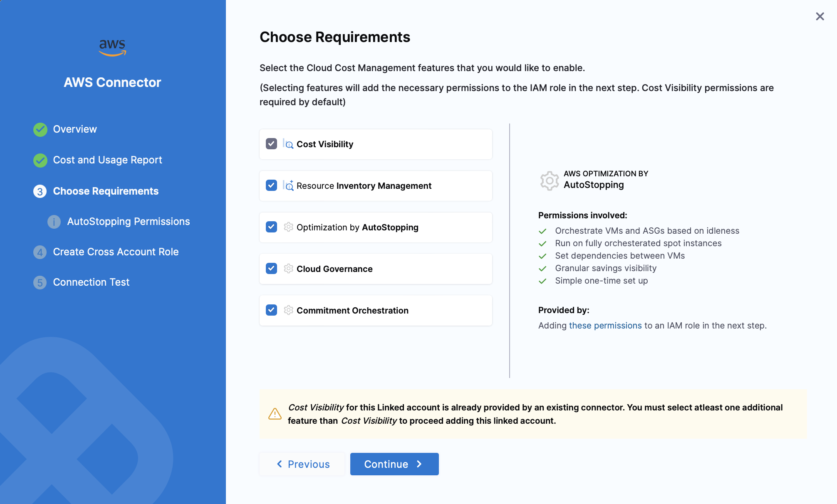Click the AutoStopping Permissions info icon

click(54, 222)
